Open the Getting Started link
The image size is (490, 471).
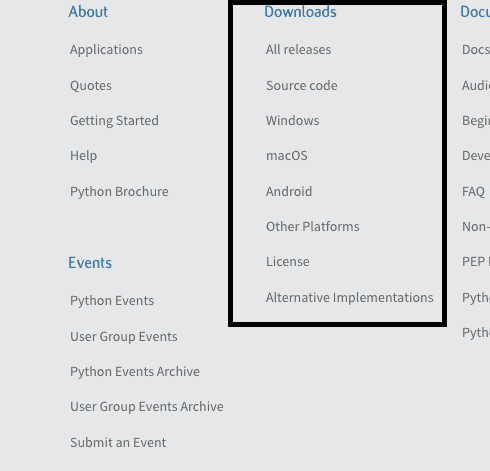114,121
